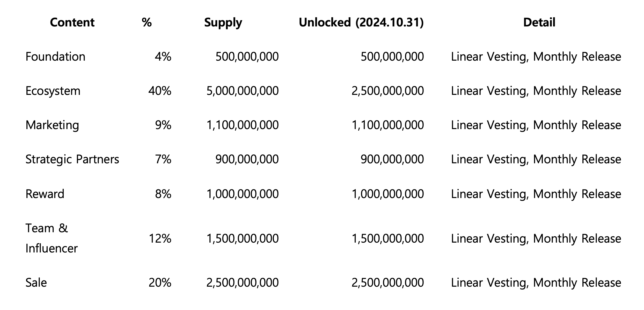Click the Team & Influencer label
Viewport: 644px width, 310px height.
coord(52,238)
